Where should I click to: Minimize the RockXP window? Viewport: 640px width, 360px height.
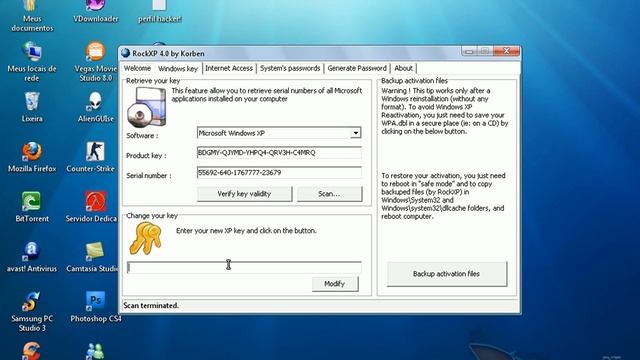pyautogui.click(x=469, y=51)
